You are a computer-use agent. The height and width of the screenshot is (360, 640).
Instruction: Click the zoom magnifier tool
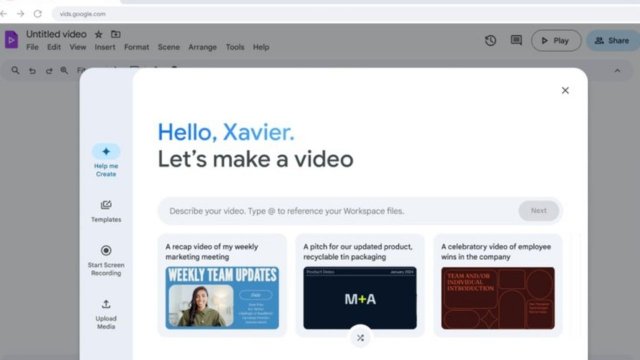[64, 70]
